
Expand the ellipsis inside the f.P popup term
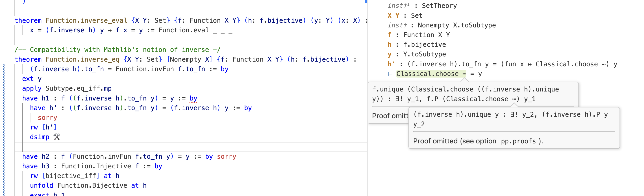[x=514, y=99]
